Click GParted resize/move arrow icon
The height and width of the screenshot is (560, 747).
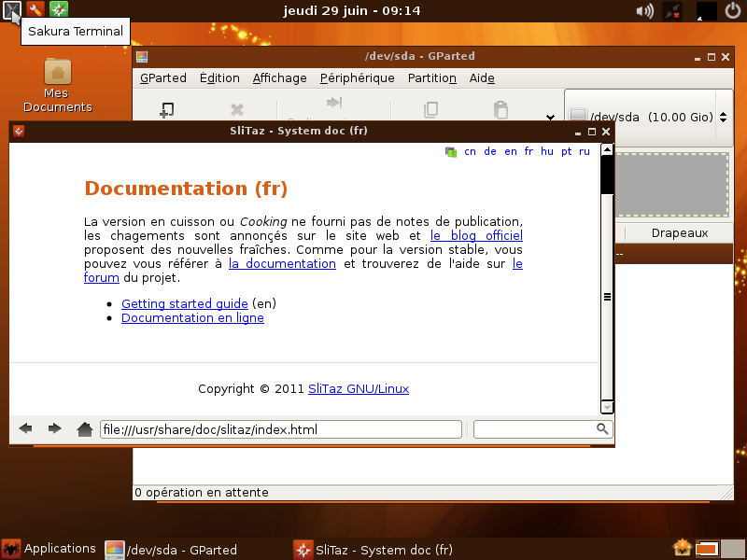click(x=334, y=103)
